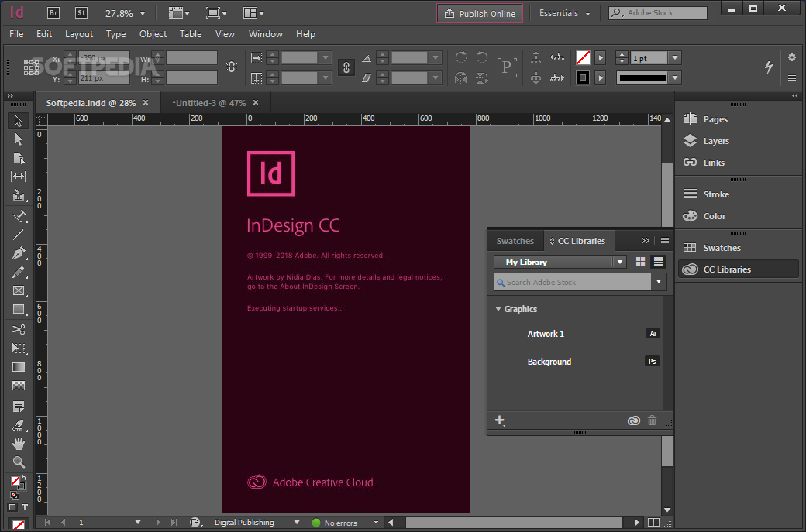Viewport: 806px width, 532px height.
Task: Open the Object menu
Action: (x=153, y=34)
